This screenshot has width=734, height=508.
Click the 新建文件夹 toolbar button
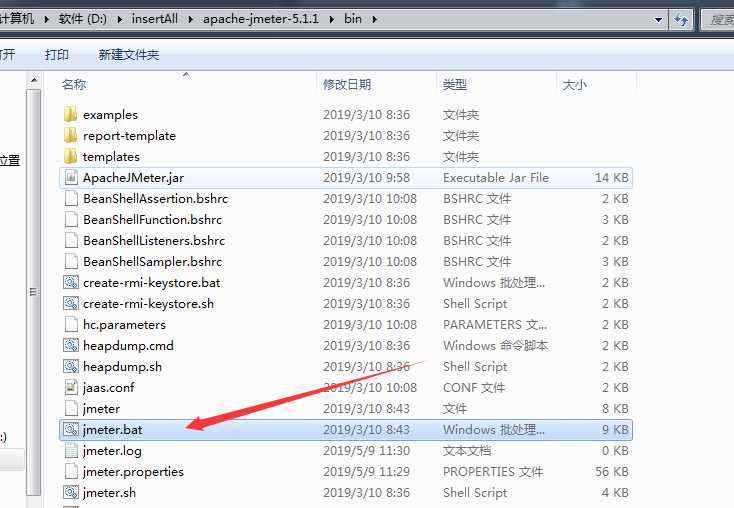tap(129, 55)
